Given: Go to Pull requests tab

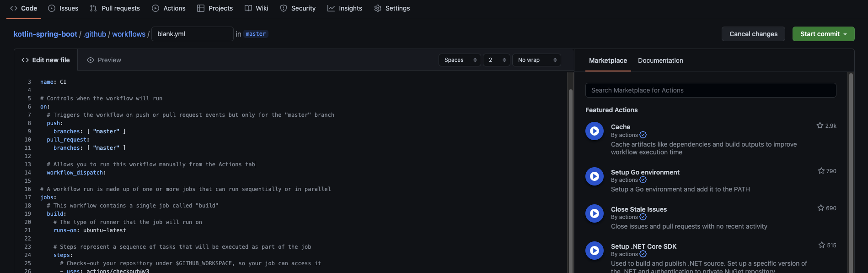Looking at the screenshot, I should pos(115,8).
